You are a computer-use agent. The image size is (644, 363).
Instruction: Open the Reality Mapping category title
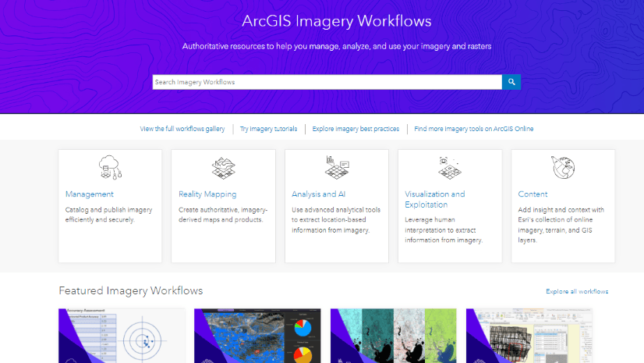point(207,194)
